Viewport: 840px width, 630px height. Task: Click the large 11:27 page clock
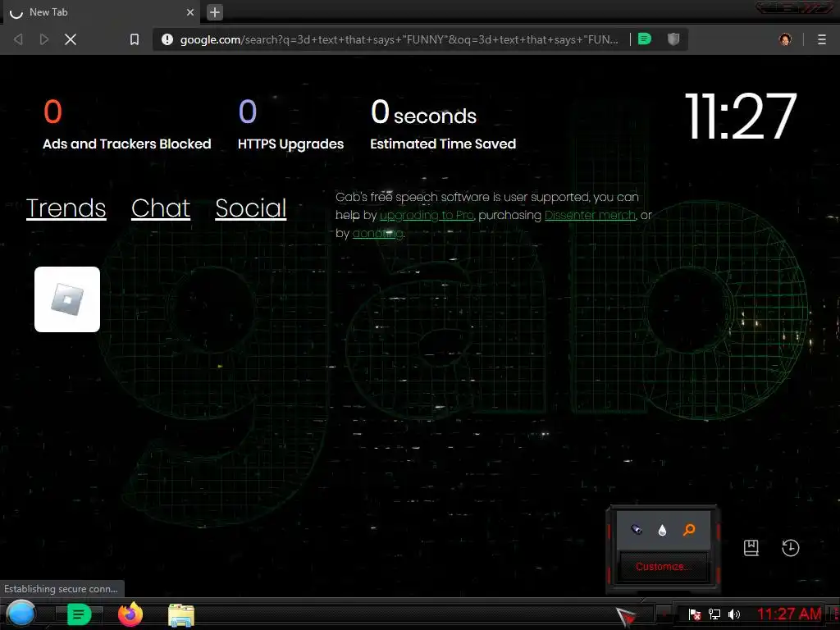(x=741, y=116)
